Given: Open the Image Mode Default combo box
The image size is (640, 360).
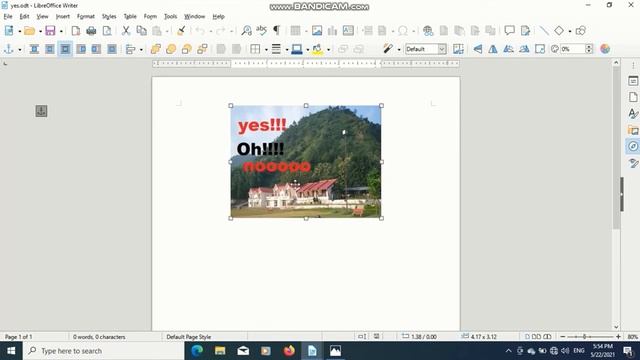Looking at the screenshot, I should (x=425, y=49).
